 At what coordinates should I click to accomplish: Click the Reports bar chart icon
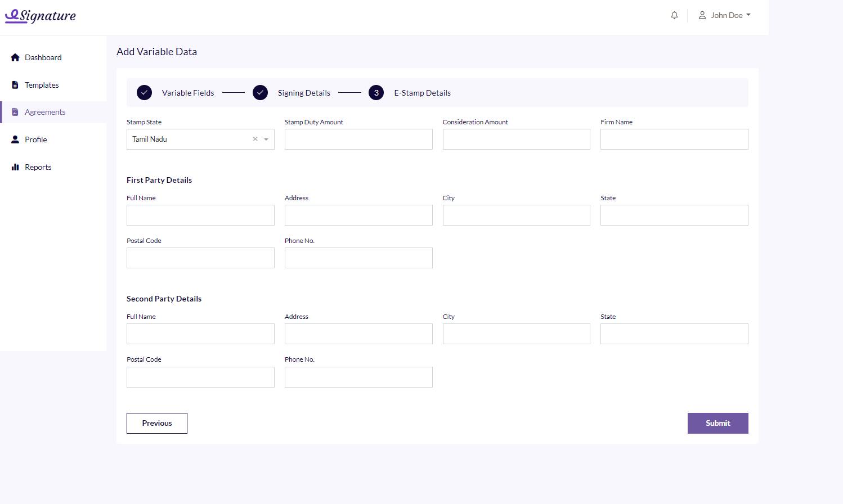(x=15, y=167)
